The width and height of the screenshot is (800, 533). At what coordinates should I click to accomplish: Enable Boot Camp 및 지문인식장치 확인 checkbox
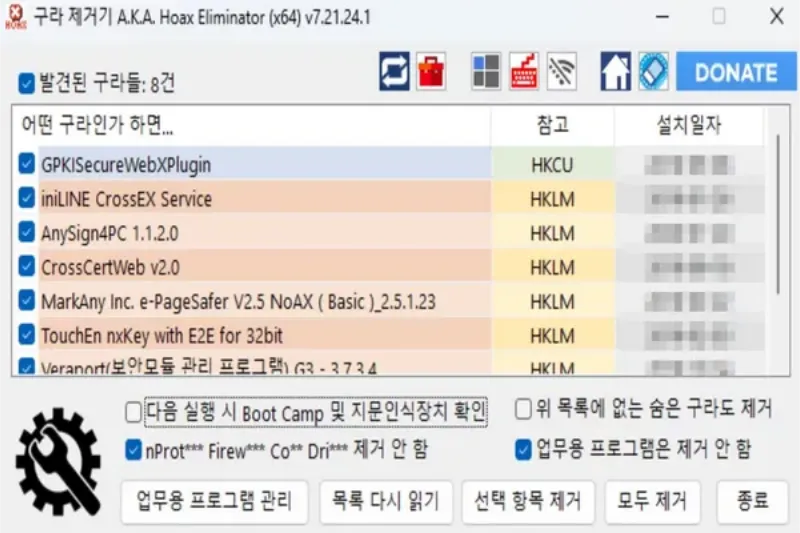click(x=134, y=412)
